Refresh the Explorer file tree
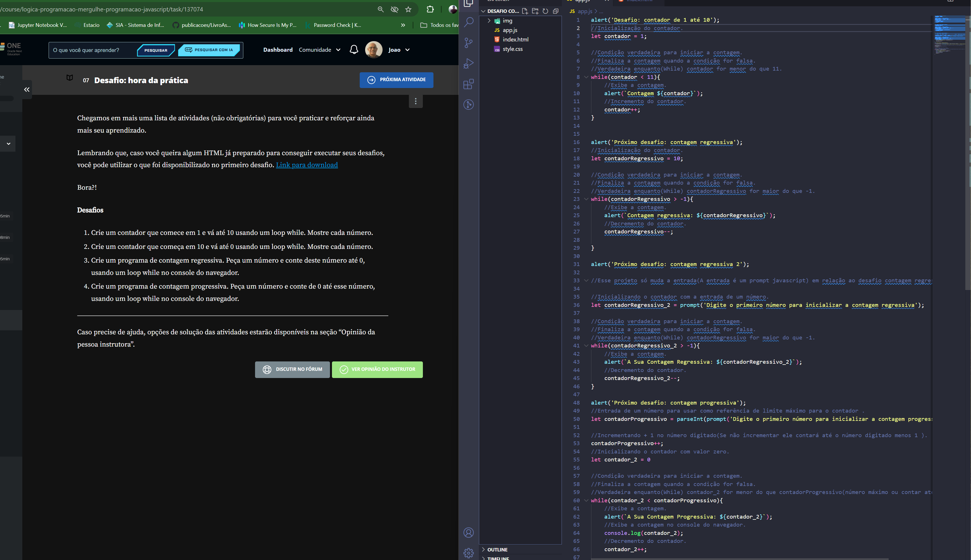Screen dimensions: 971x560 coord(545,11)
